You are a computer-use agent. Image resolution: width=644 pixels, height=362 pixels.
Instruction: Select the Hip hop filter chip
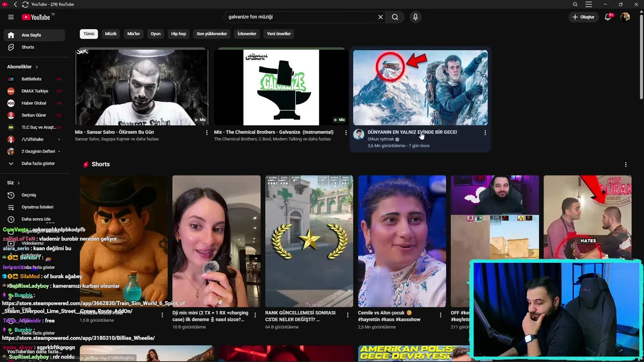click(x=179, y=34)
